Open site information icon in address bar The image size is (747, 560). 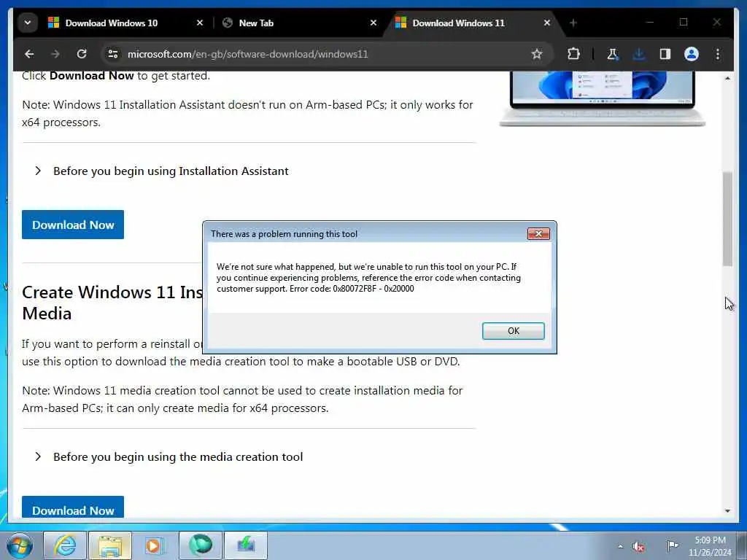113,54
